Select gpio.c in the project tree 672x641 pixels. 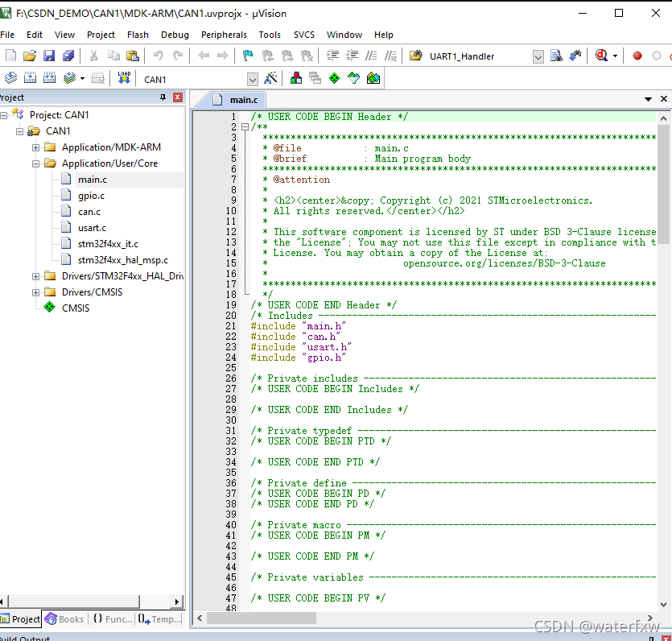point(91,196)
